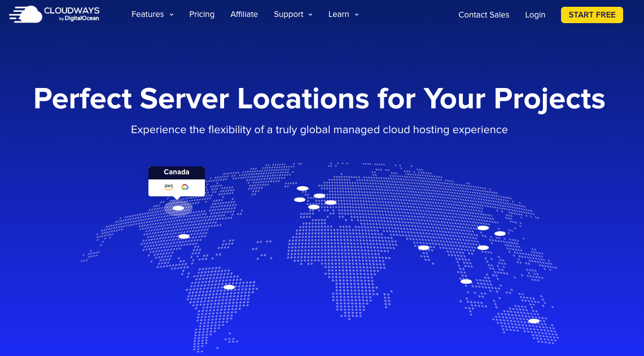Open the Login link

[535, 15]
